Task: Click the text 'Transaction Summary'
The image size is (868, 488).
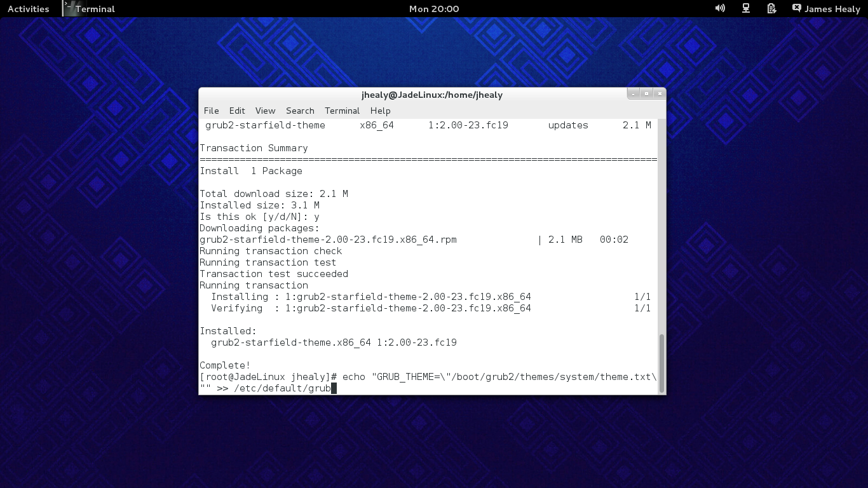Action: (254, 148)
